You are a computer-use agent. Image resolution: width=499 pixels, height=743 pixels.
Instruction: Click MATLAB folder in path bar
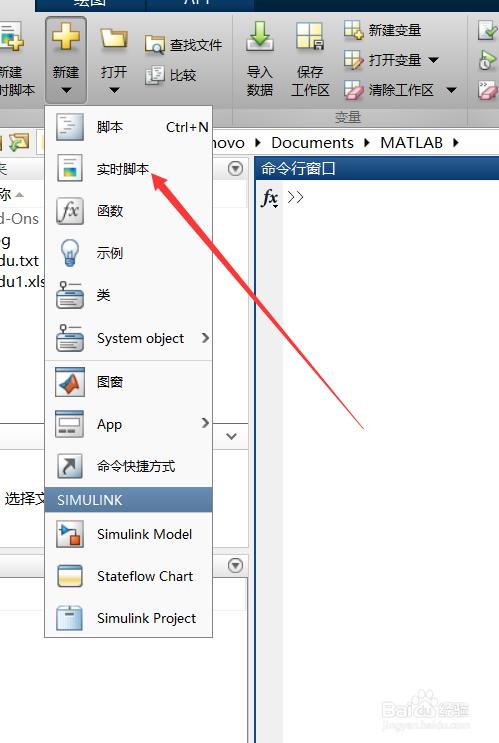[x=411, y=143]
